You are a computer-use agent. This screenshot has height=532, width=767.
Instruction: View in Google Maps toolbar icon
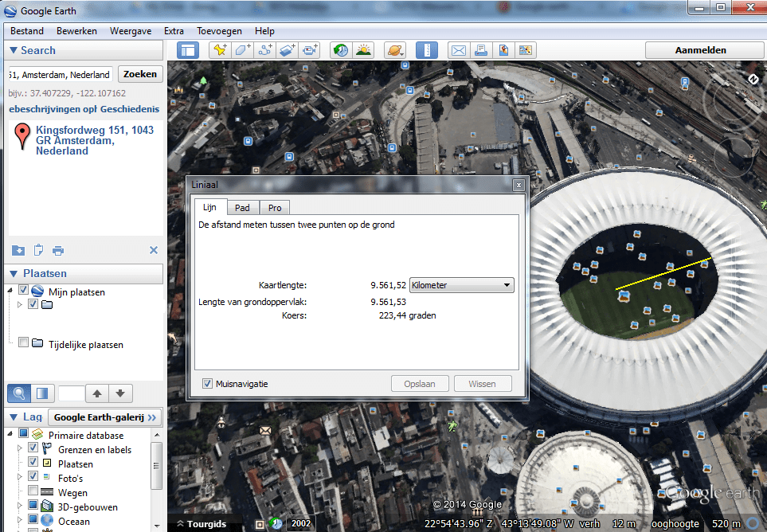[x=526, y=50]
